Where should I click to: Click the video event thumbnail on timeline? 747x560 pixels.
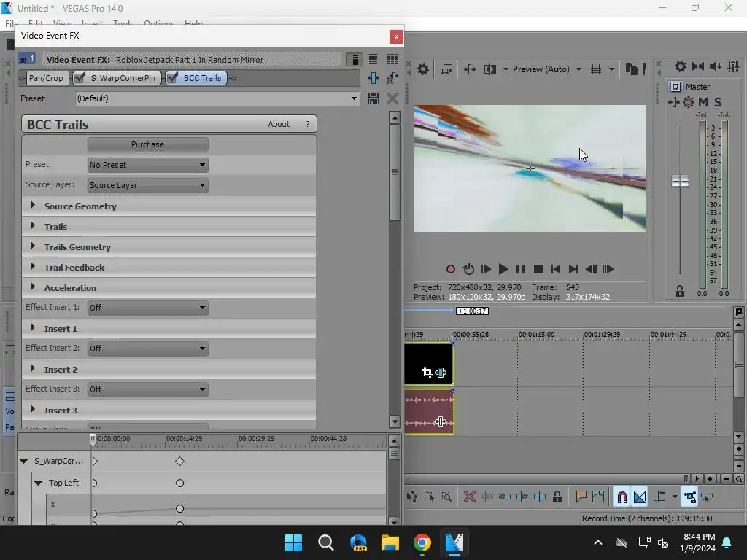428,364
